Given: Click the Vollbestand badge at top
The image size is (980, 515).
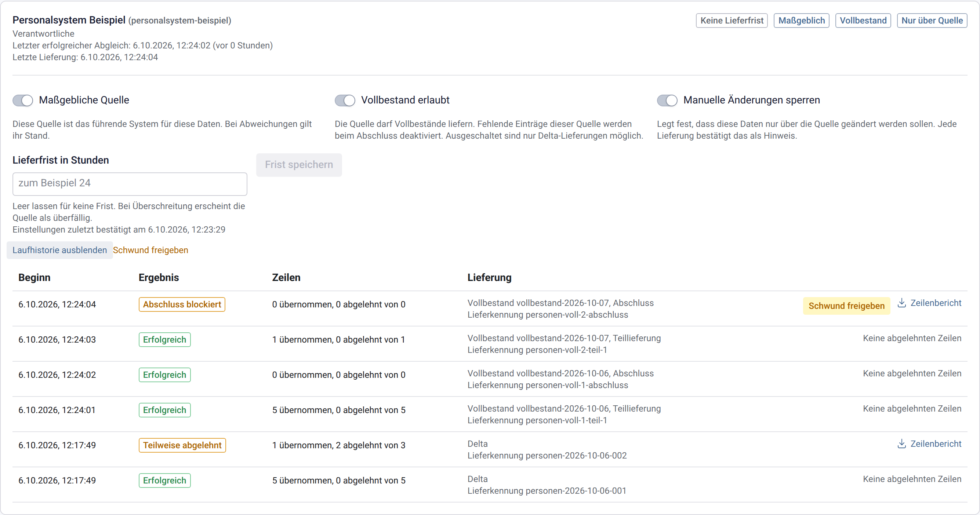Looking at the screenshot, I should tap(863, 21).
